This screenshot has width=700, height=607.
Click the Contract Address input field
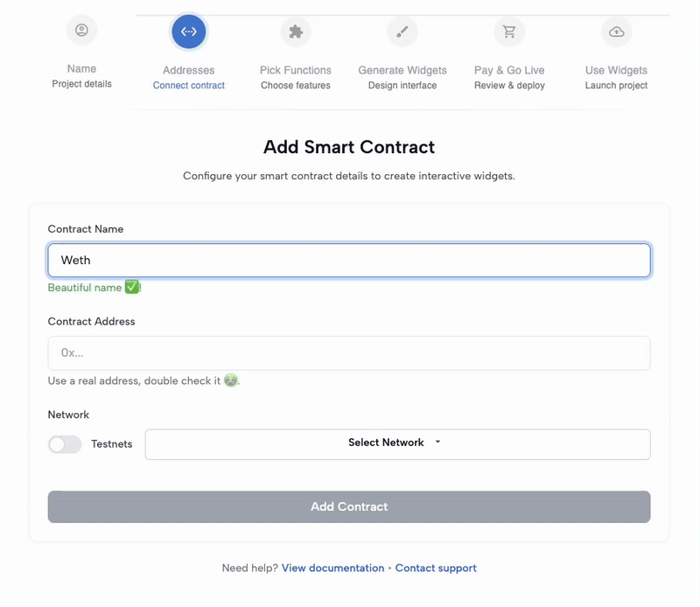[349, 353]
